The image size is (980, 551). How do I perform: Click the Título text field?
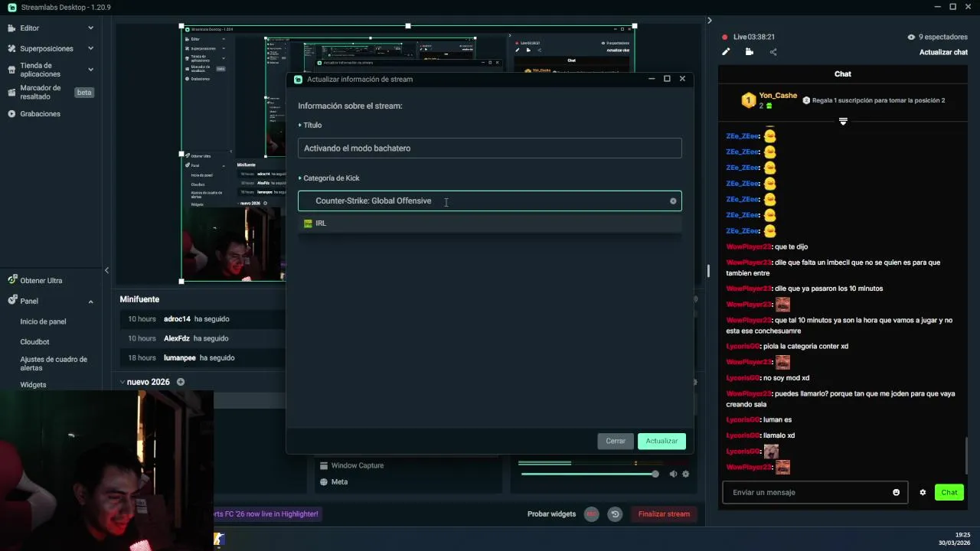pyautogui.click(x=489, y=148)
